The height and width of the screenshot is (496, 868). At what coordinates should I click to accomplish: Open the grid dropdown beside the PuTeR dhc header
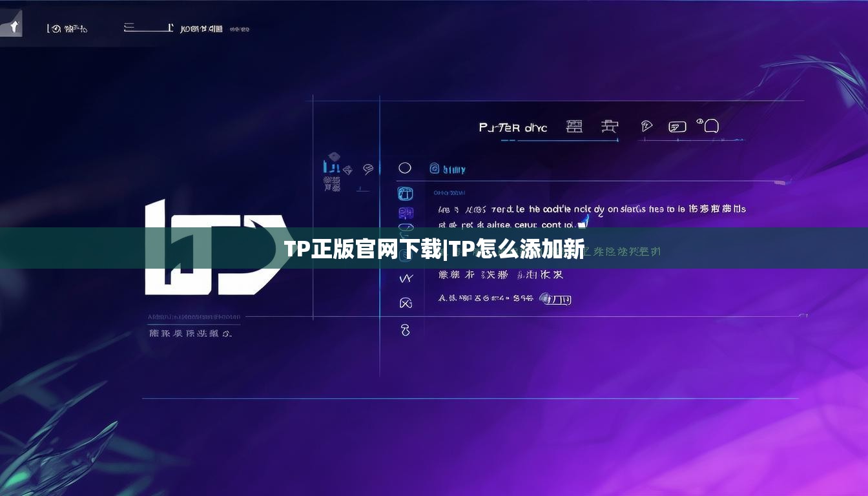pos(575,126)
